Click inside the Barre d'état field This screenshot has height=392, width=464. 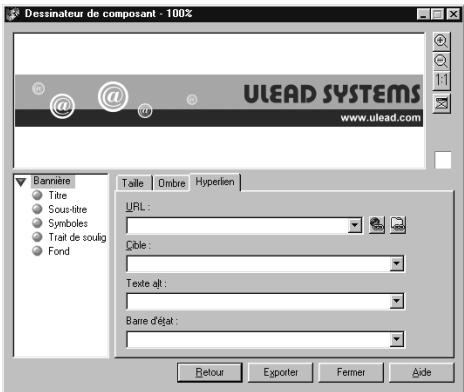coord(258,339)
